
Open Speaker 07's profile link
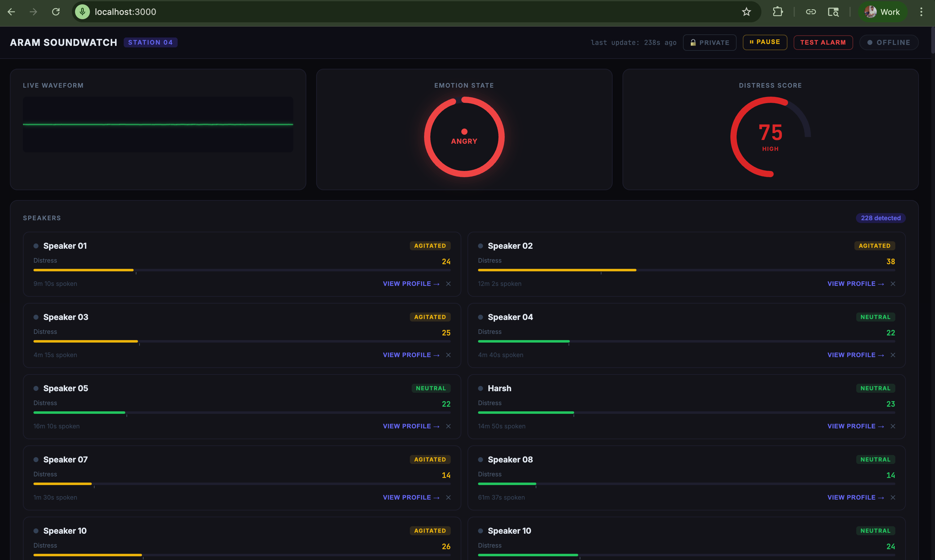point(411,497)
